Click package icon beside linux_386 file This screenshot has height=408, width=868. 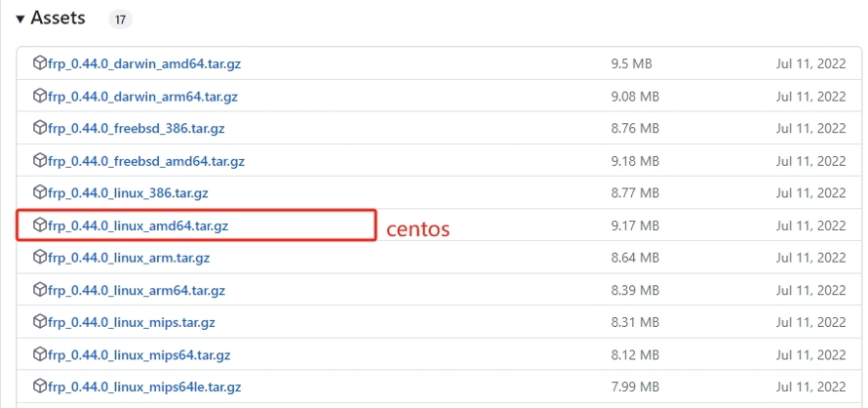[x=40, y=193]
